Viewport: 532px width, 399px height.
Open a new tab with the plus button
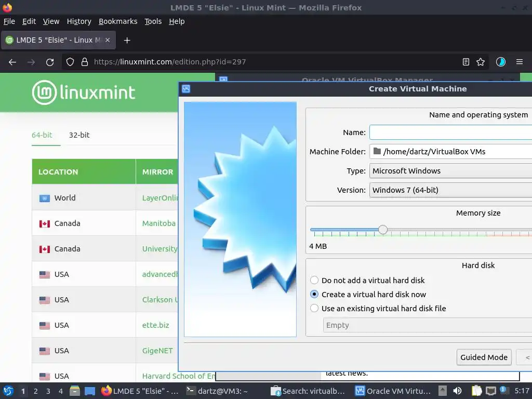[x=127, y=41]
